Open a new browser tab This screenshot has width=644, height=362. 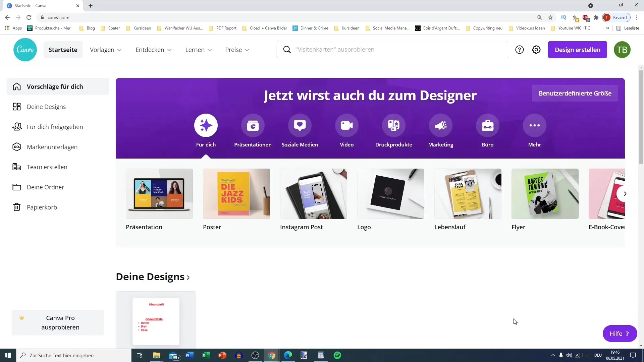[91, 6]
